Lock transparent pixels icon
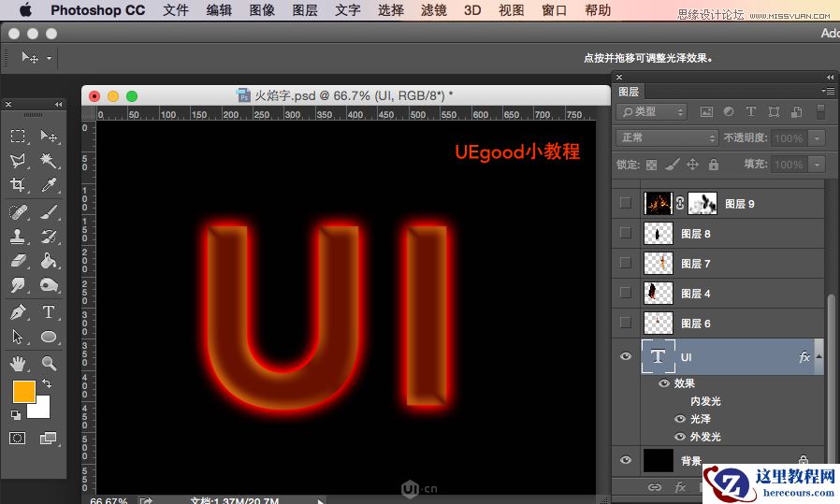The image size is (840, 504). pos(651,165)
